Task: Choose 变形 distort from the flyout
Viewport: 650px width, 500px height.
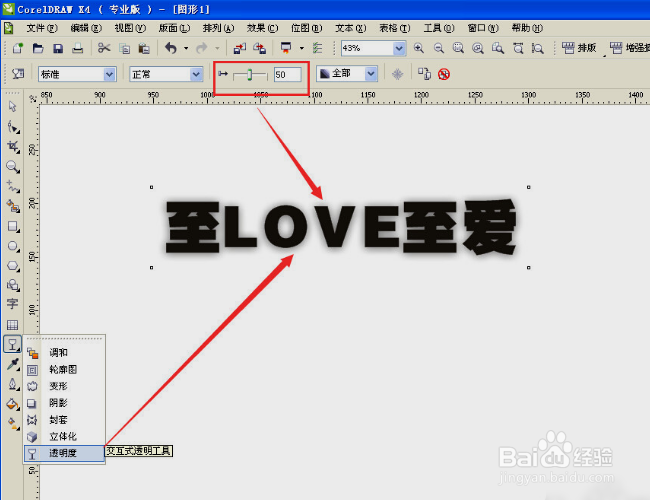Action: pos(64,386)
